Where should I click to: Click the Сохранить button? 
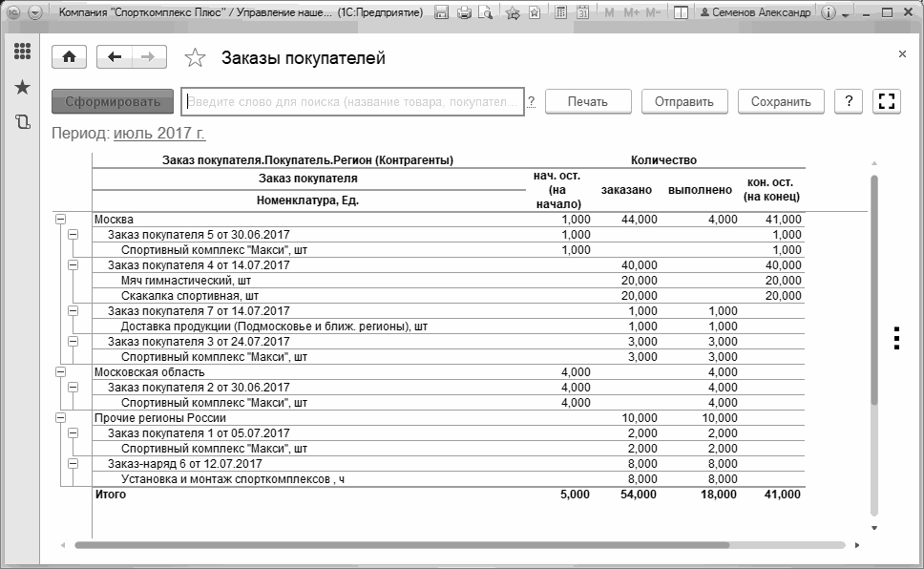(781, 101)
